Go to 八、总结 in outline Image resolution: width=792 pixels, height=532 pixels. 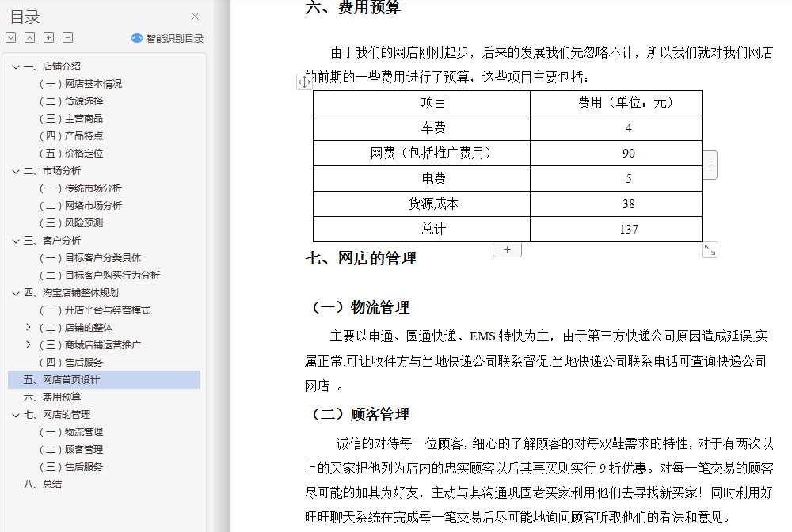click(x=43, y=484)
